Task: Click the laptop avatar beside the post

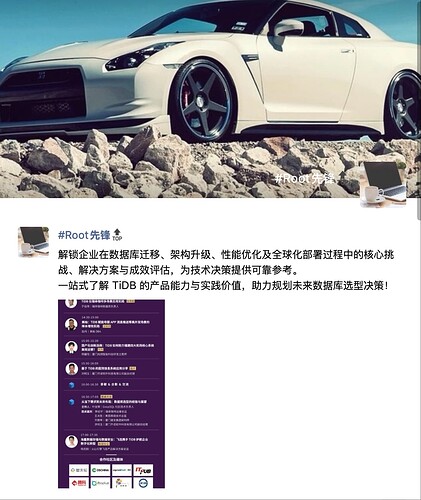Action: pyautogui.click(x=33, y=242)
